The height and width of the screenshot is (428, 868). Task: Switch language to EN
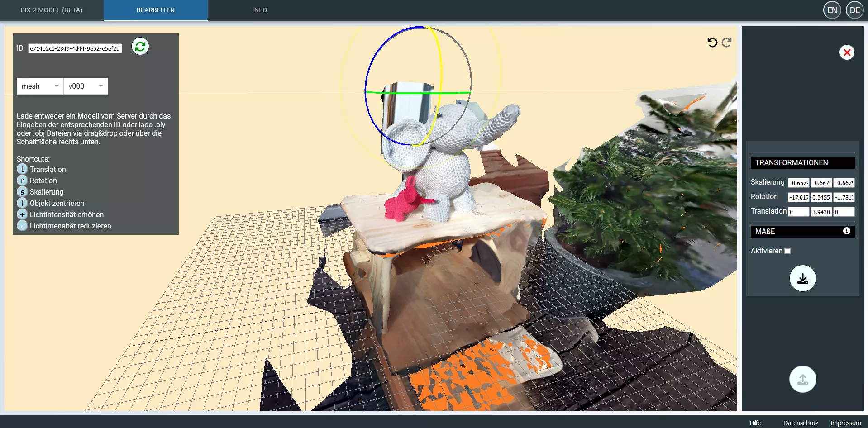pyautogui.click(x=832, y=10)
